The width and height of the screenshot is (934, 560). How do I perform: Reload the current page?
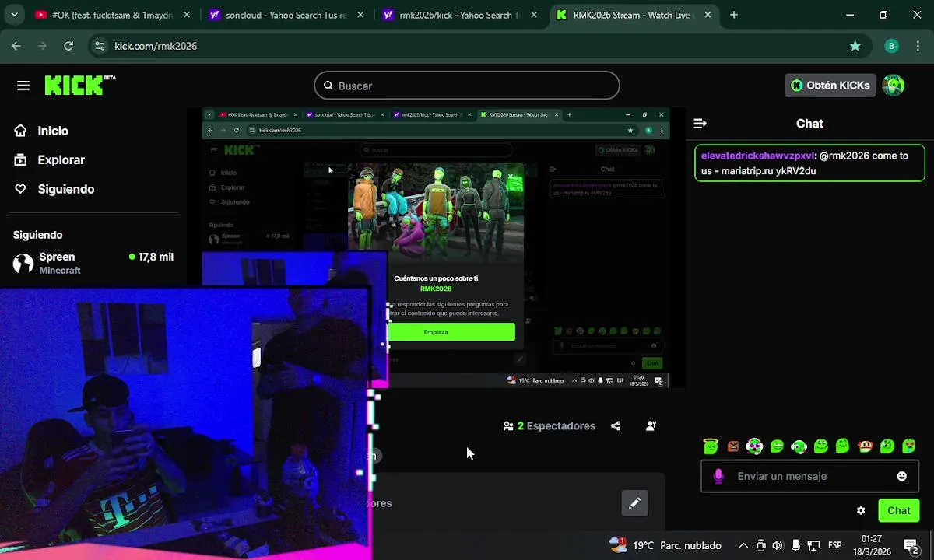[68, 46]
